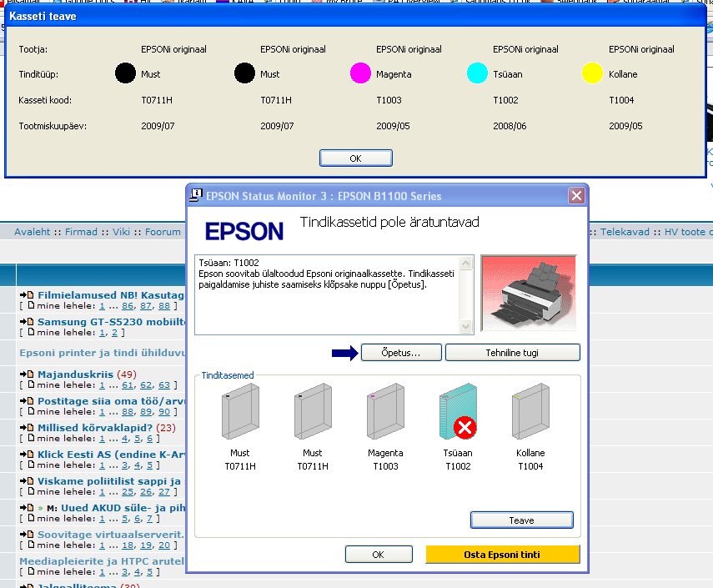The height and width of the screenshot is (588, 713).
Task: Go to page 88 of Filmielamused
Action: (x=164, y=306)
